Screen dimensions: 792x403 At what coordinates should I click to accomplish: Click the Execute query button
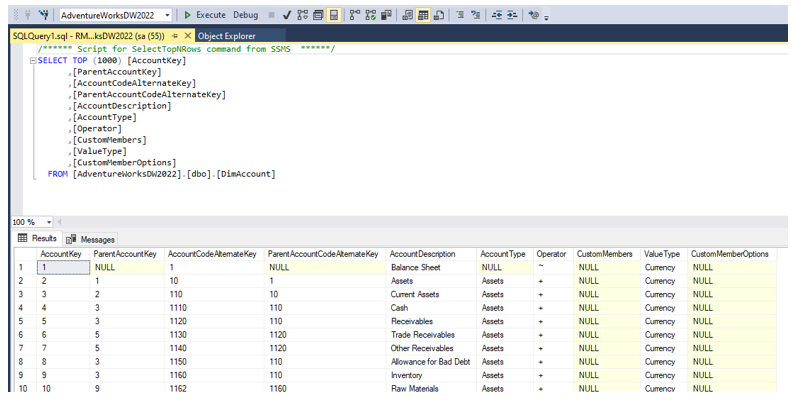click(205, 15)
